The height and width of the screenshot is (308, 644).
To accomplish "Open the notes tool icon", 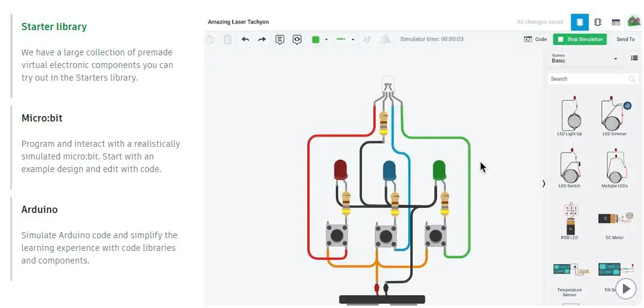I will (x=280, y=40).
